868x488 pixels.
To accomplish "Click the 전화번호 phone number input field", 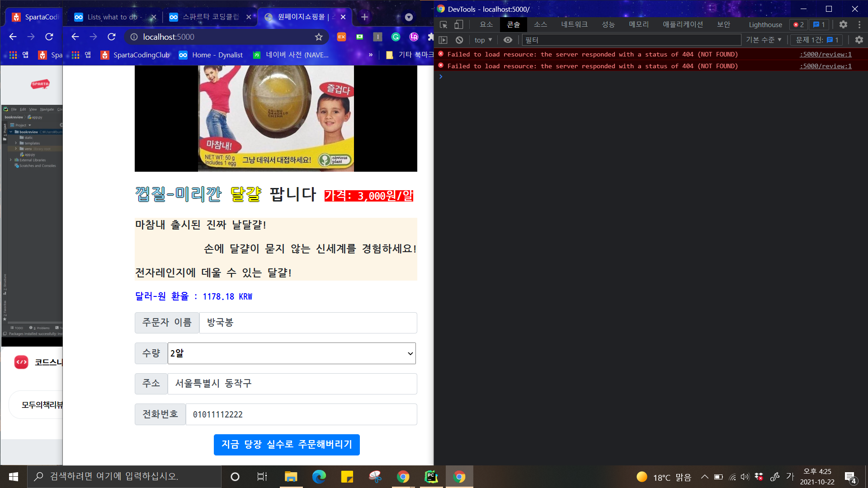I will click(301, 414).
